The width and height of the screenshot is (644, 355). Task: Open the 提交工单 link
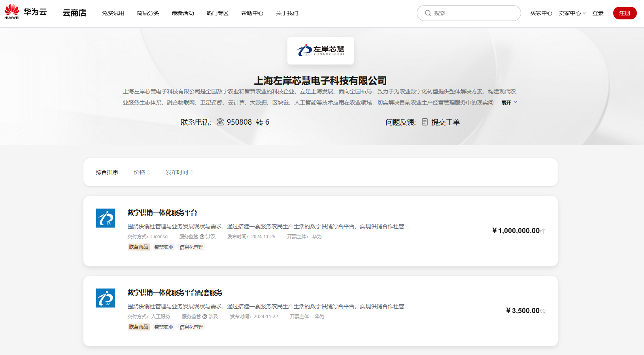click(446, 122)
